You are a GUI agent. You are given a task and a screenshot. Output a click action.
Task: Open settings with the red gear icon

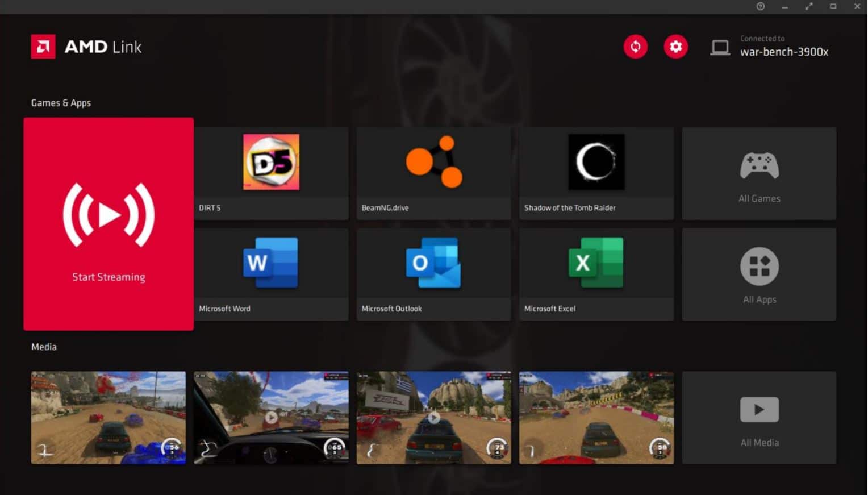(675, 47)
